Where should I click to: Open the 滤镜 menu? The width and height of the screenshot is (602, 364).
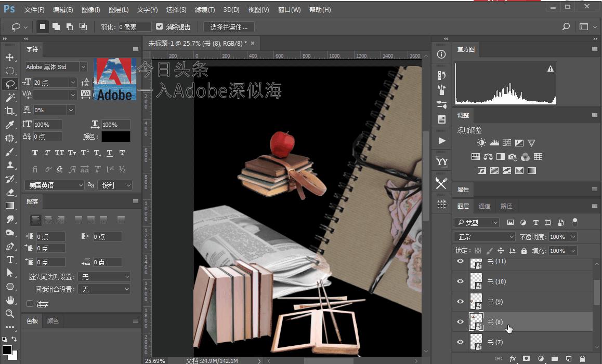click(204, 9)
